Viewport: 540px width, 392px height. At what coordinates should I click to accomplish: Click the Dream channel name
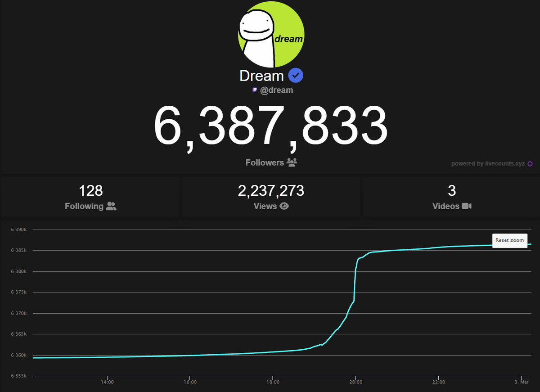[261, 76]
